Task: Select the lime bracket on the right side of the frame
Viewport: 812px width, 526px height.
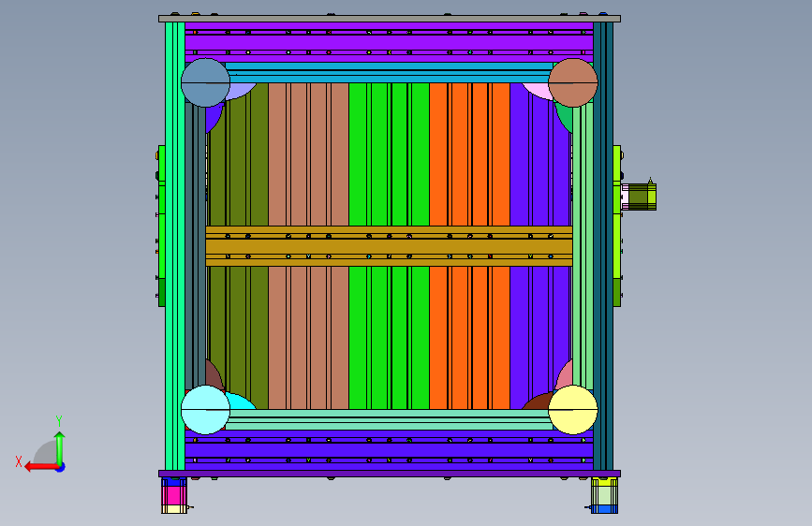Action: 617,226
